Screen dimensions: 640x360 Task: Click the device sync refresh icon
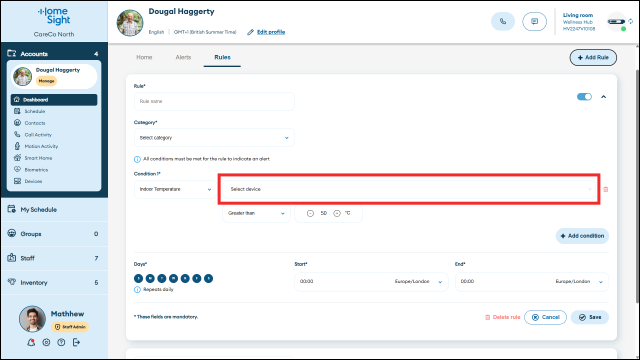pyautogui.click(x=631, y=21)
